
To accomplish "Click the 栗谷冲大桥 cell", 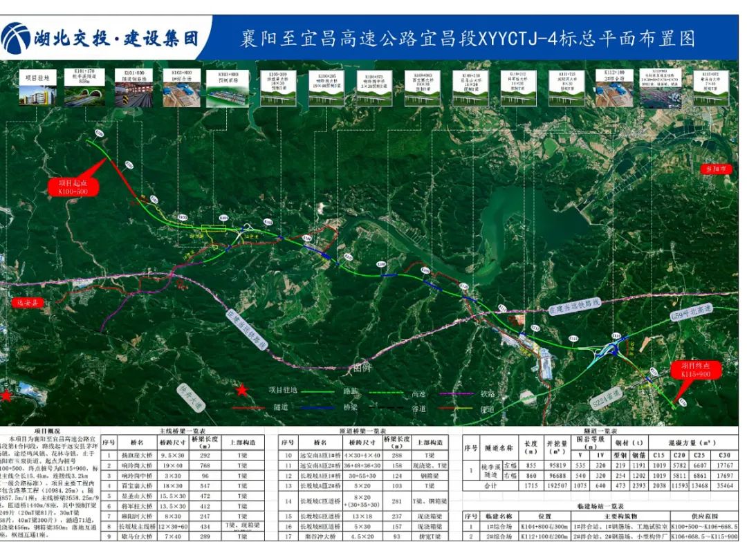I will (320, 536).
